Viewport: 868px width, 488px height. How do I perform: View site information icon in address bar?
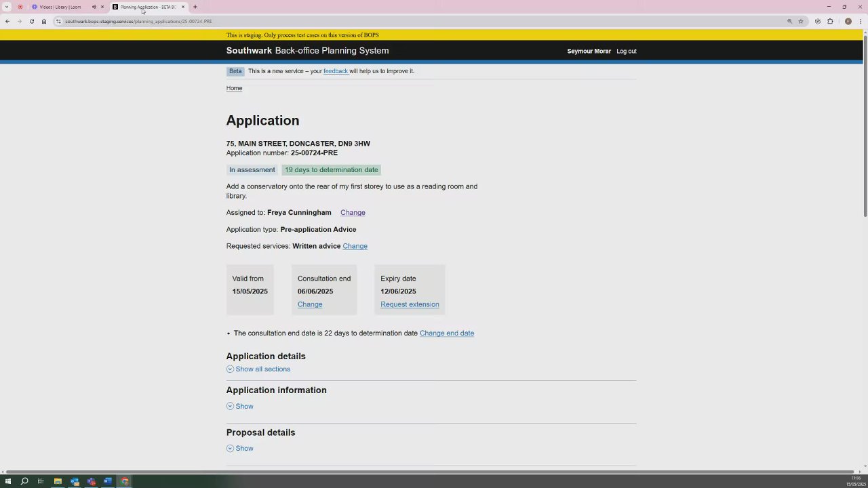(58, 22)
